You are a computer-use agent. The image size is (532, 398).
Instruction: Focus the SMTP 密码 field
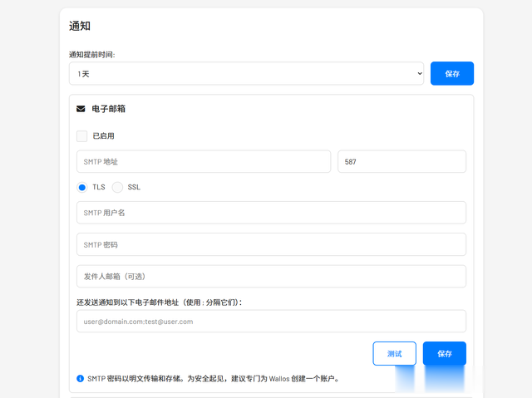tap(271, 244)
